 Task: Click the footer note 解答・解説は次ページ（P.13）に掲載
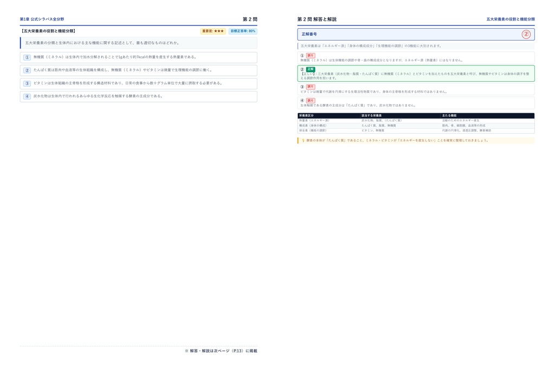[x=221, y=351]
